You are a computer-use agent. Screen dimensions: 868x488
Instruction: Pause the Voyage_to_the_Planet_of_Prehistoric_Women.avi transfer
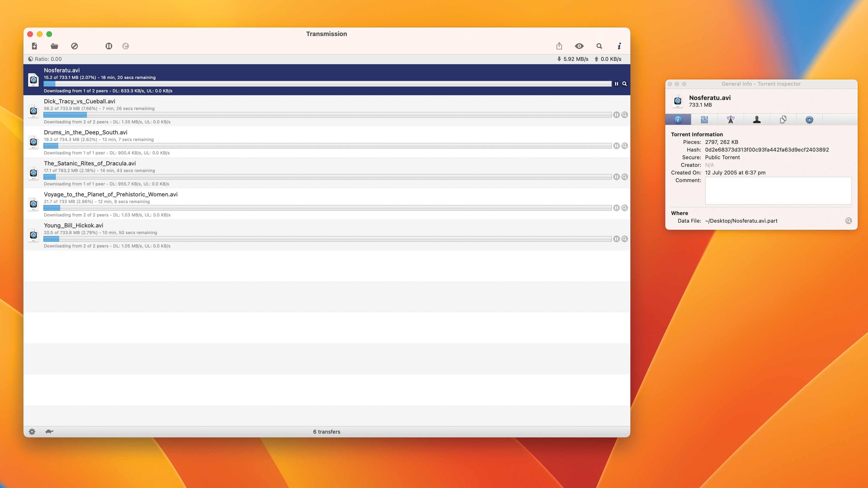(x=616, y=208)
